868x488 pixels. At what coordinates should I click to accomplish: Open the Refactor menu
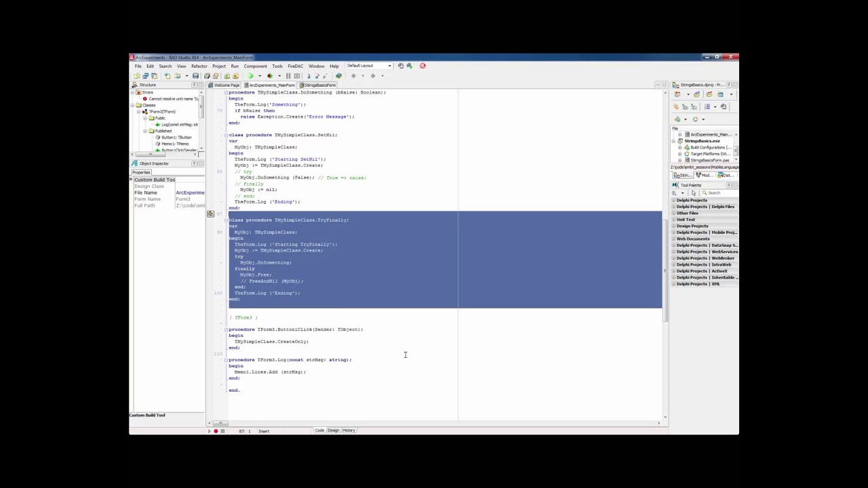click(x=199, y=66)
